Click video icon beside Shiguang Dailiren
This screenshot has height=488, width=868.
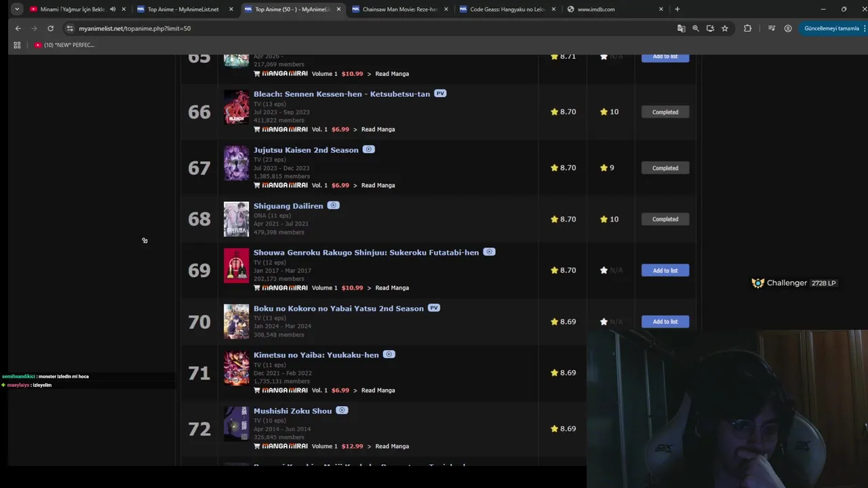click(x=333, y=205)
